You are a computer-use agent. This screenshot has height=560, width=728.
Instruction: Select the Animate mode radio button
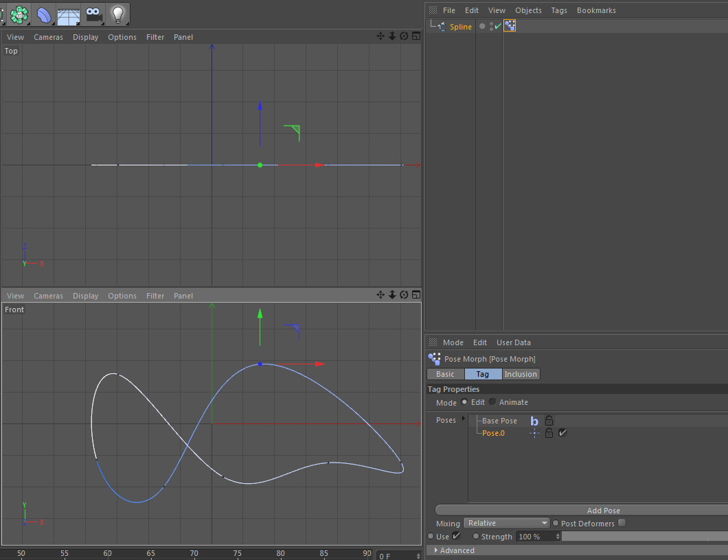[x=492, y=401]
